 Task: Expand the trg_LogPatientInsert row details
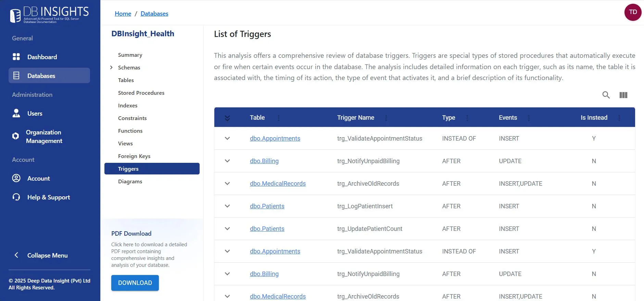coord(227,206)
